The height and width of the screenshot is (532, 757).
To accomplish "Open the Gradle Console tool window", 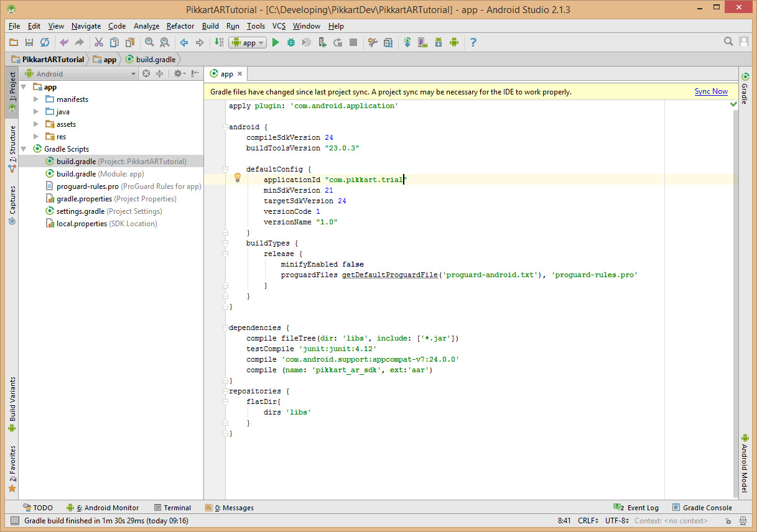I will (702, 508).
